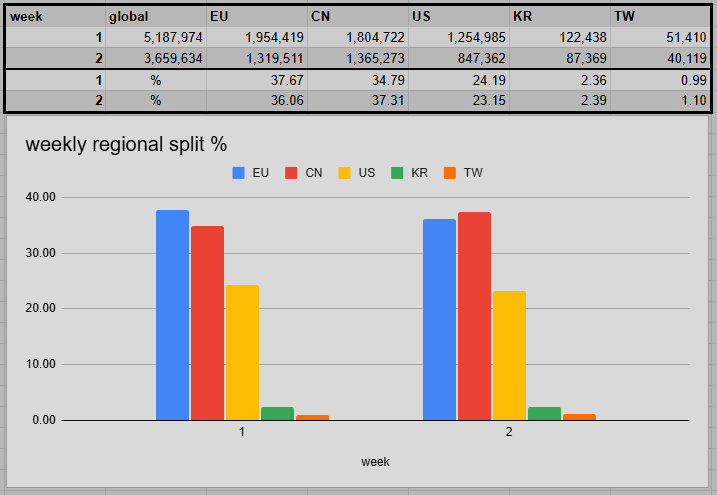Viewport: 717px width, 495px height.
Task: Click the blue EU bar for week 1
Action: (172, 315)
